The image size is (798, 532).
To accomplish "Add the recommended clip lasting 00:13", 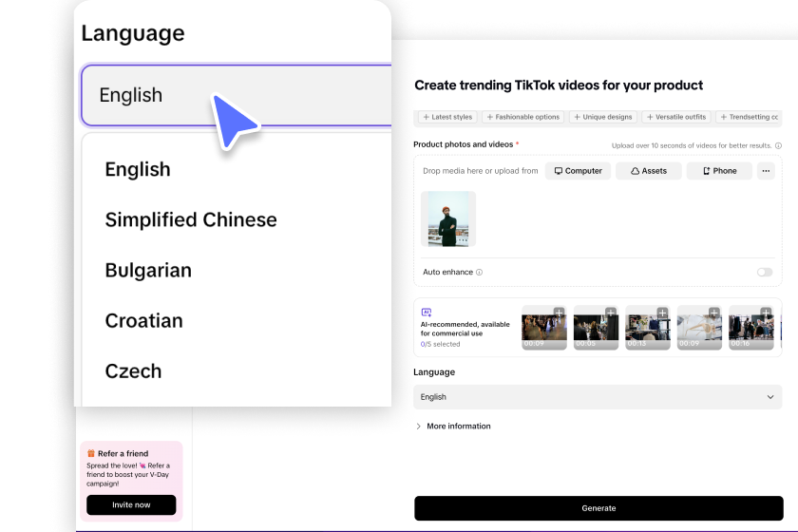I will pos(663,313).
